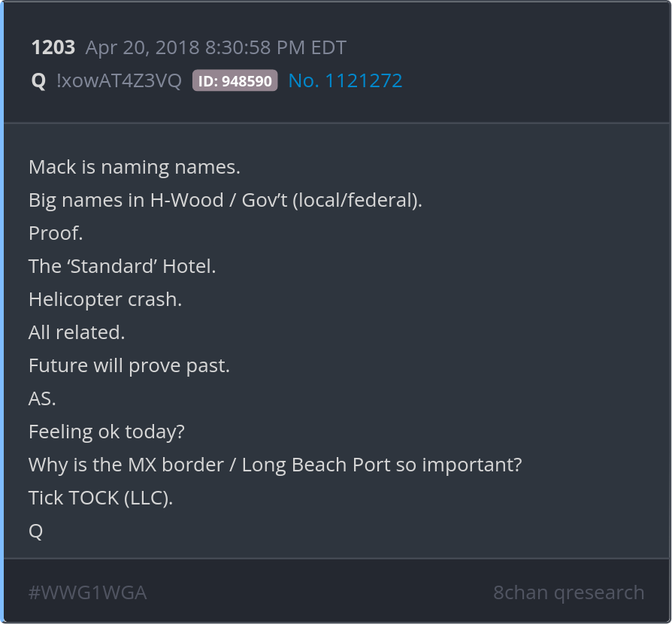Click the tripcode !xowAT4Z3VQ
This screenshot has width=672, height=624.
(120, 80)
